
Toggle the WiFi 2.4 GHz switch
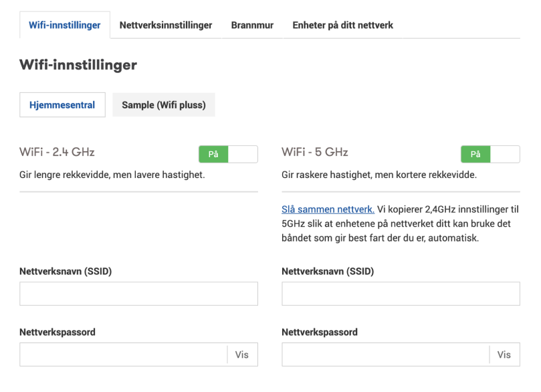pyautogui.click(x=228, y=154)
